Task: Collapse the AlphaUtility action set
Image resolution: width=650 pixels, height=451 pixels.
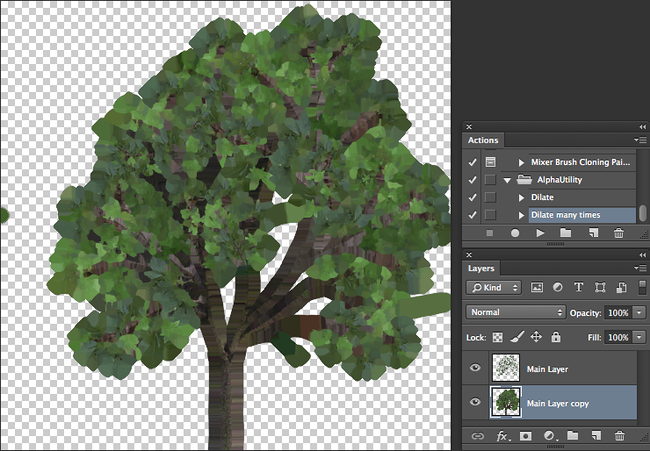Action: click(508, 180)
